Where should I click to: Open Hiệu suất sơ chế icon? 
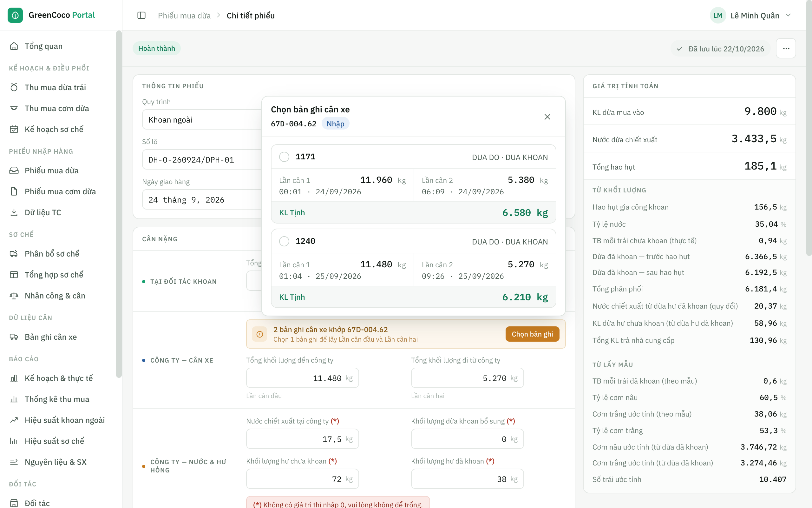pos(14,441)
